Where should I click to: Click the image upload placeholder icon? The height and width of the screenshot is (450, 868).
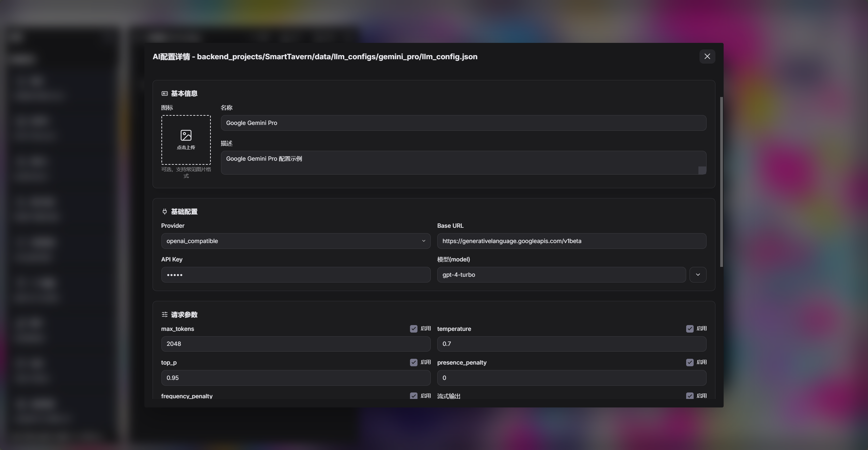186,135
